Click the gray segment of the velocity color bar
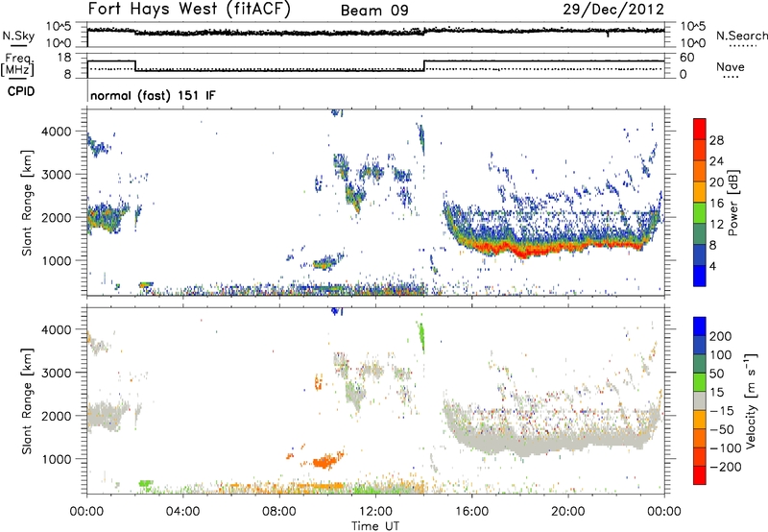 (x=700, y=401)
